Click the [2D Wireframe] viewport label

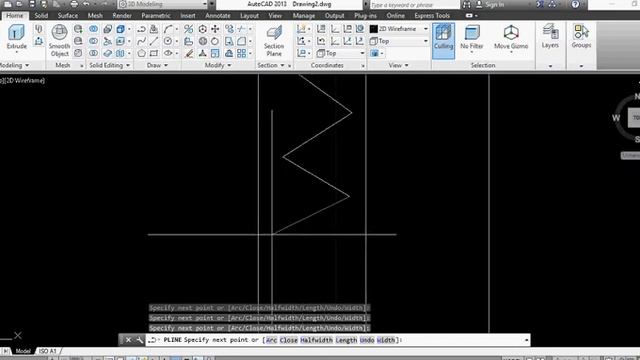click(x=24, y=80)
